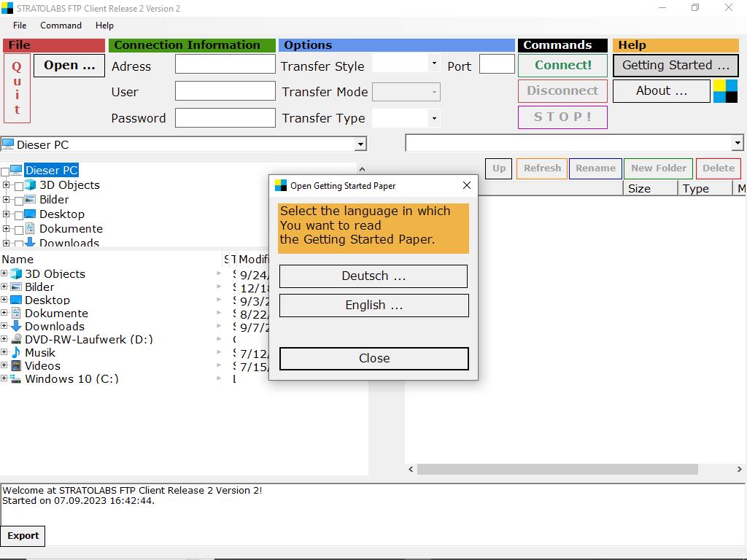Click the app icon in the dialog title bar
The image size is (747, 560).
tap(281, 186)
